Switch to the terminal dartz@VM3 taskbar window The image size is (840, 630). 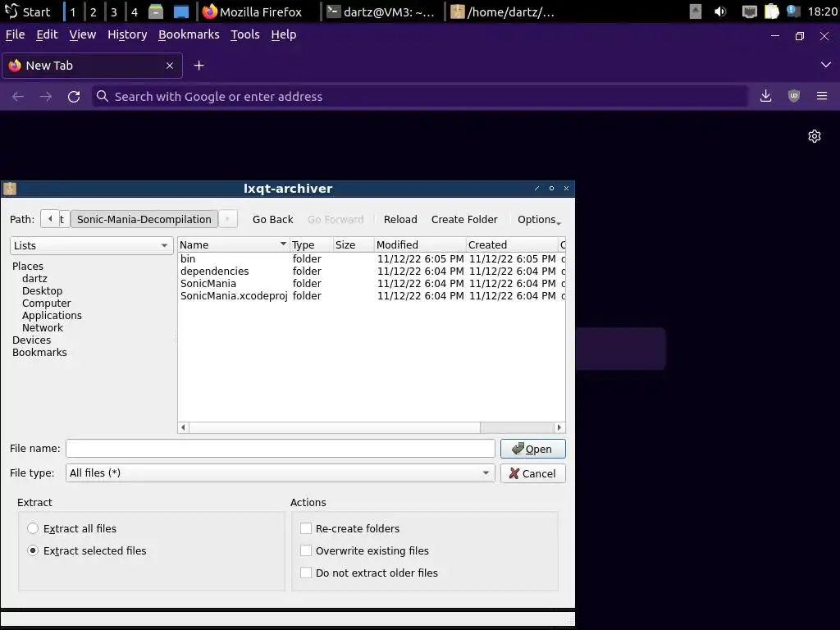click(382, 11)
